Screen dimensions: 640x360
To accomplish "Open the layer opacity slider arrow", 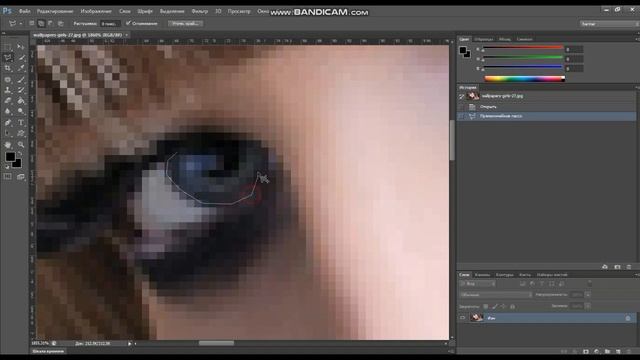I will click(x=588, y=295).
